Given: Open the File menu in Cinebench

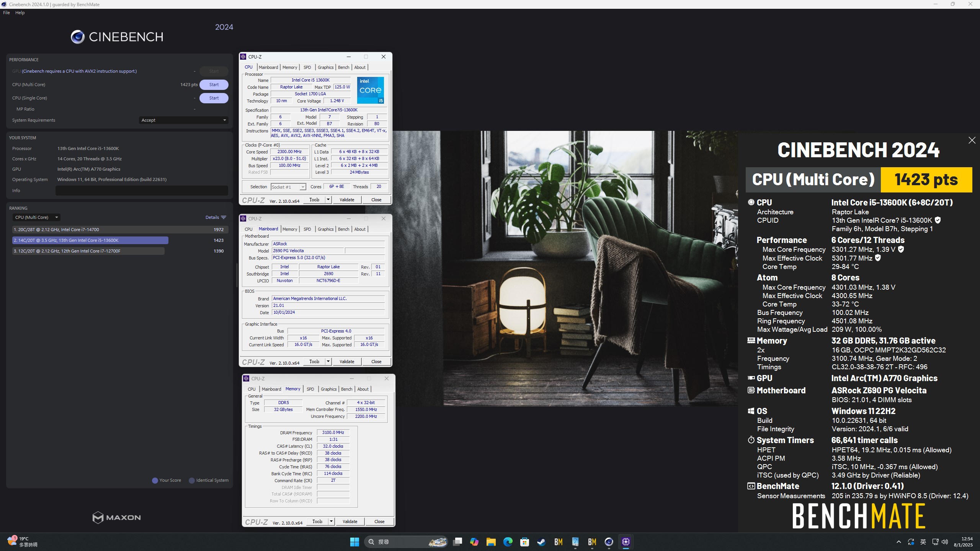Looking at the screenshot, I should pos(7,13).
